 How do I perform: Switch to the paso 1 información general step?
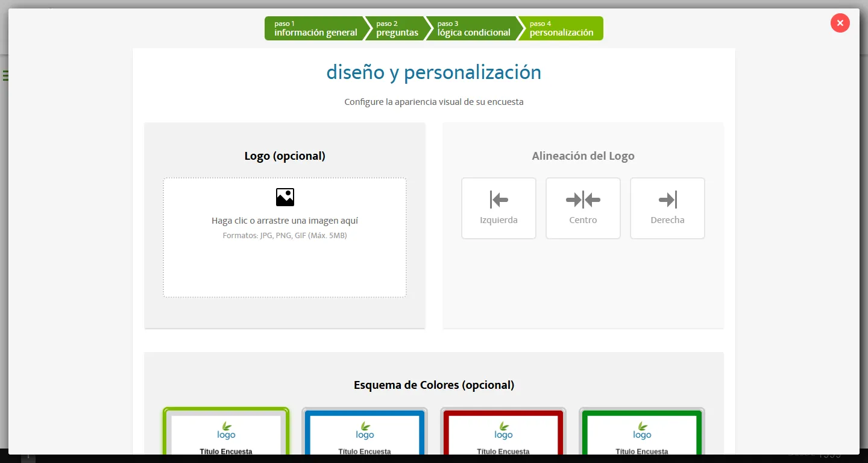point(316,28)
